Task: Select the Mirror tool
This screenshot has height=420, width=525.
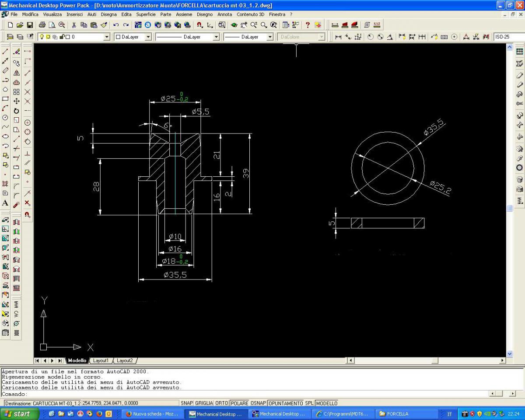Action: pyautogui.click(x=16, y=73)
